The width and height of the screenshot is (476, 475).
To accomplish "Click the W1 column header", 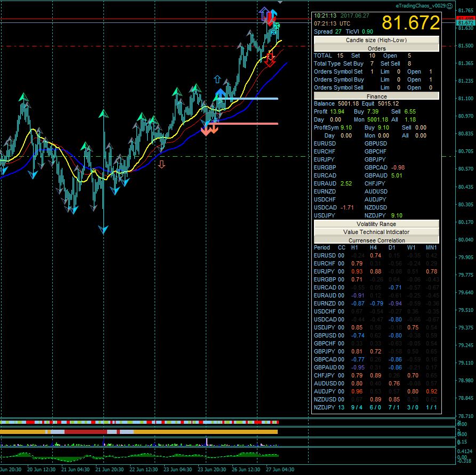I will [411, 247].
